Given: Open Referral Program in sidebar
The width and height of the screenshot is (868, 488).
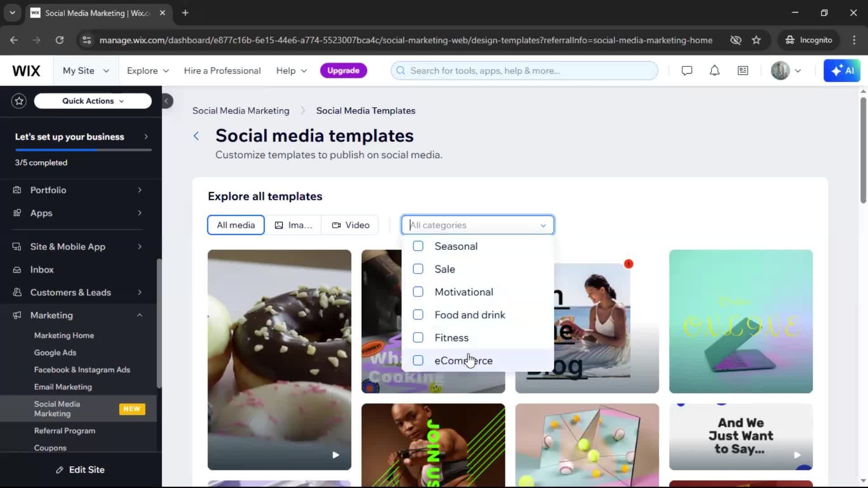Looking at the screenshot, I should [65, 431].
